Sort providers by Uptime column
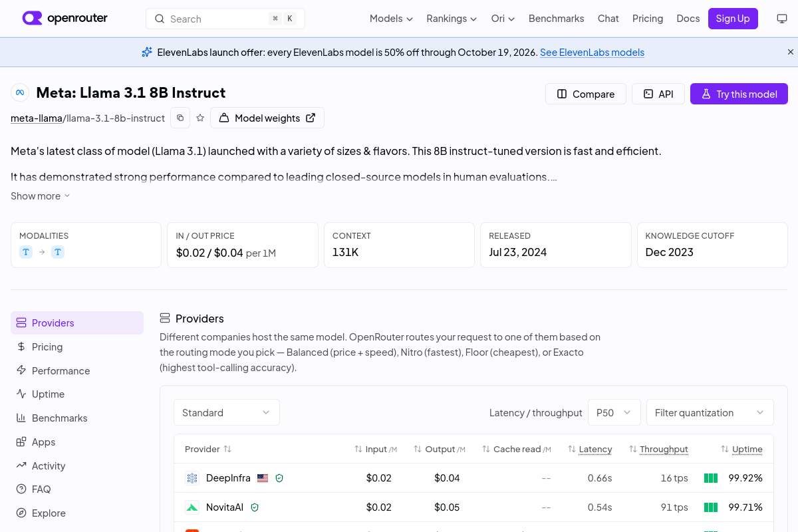This screenshot has height=532, width=798. pyautogui.click(x=741, y=449)
